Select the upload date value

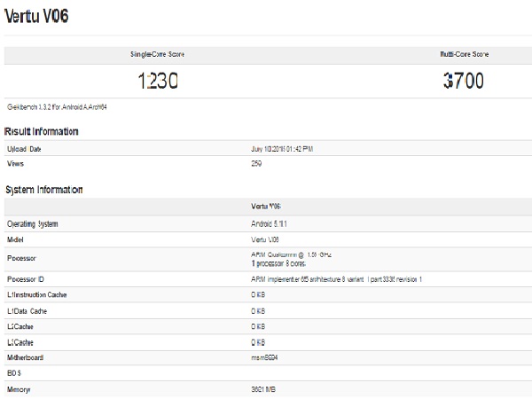[x=294, y=149]
